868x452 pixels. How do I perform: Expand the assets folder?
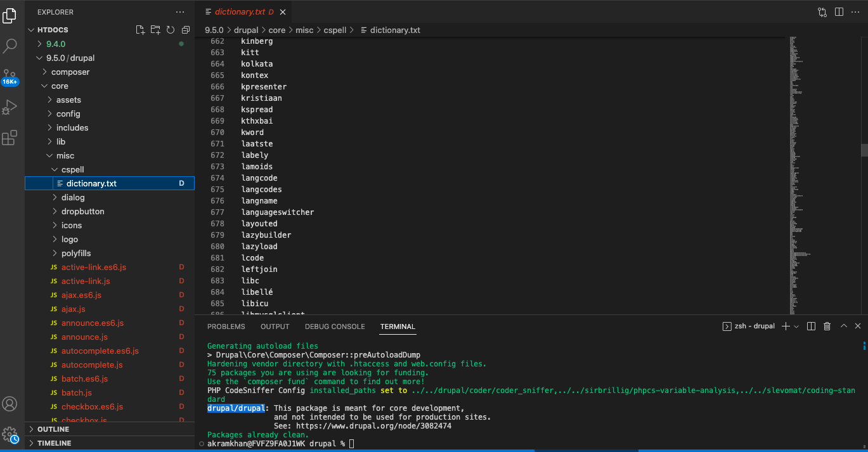coord(71,100)
